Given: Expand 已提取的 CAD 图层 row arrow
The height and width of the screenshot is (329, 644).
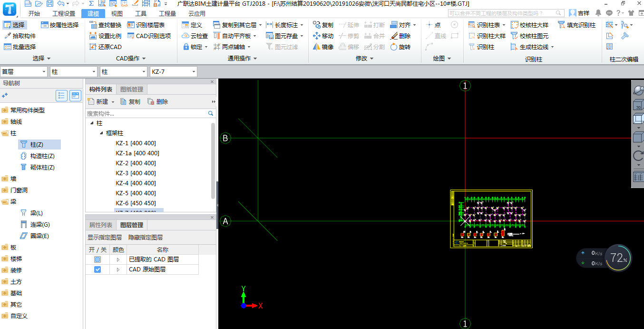Looking at the screenshot, I should pyautogui.click(x=118, y=259).
